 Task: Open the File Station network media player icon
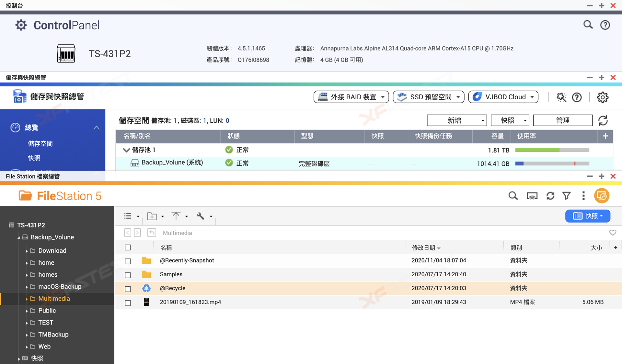pyautogui.click(x=532, y=196)
